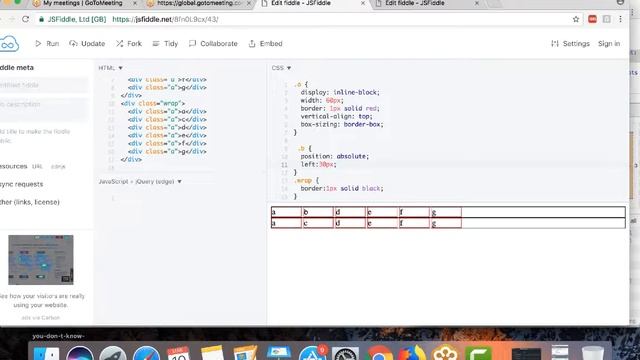Image resolution: width=640 pixels, height=360 pixels.
Task: Click the '<div class="wrap">' HTML line
Action: pos(153,103)
